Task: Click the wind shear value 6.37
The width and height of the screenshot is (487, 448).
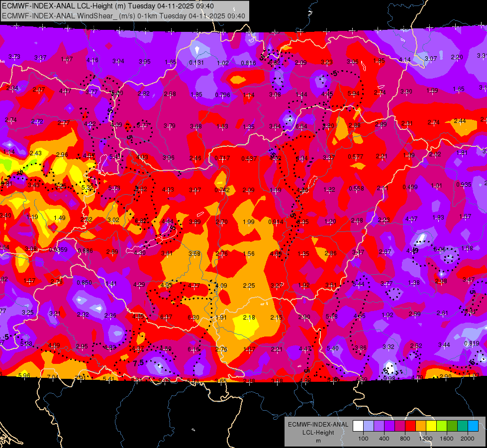Action: tap(166, 317)
